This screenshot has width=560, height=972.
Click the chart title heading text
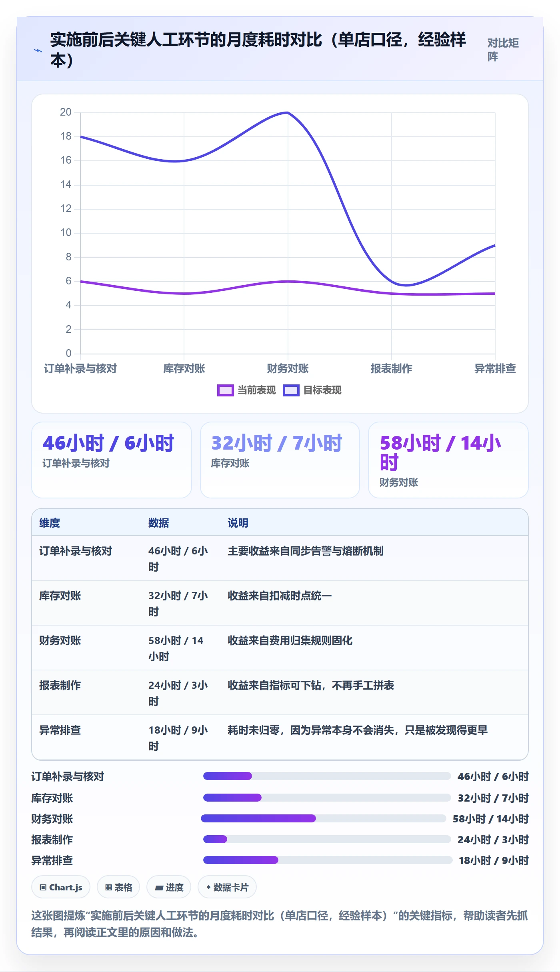coord(258,50)
